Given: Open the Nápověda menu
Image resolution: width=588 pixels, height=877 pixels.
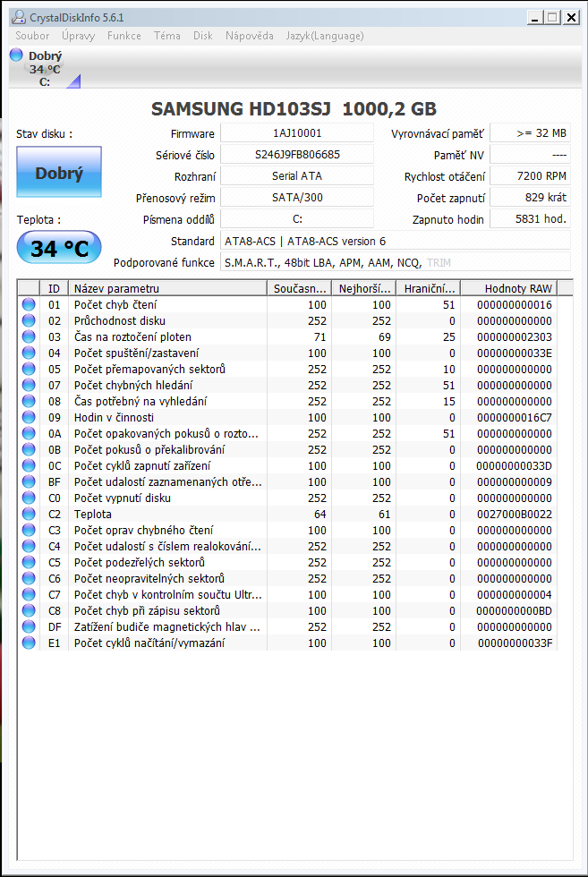Looking at the screenshot, I should point(250,36).
